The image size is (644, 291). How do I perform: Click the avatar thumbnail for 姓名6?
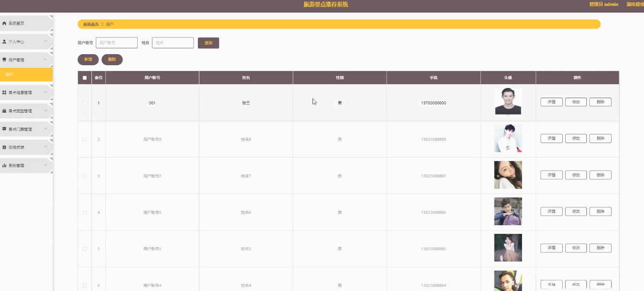(x=508, y=211)
